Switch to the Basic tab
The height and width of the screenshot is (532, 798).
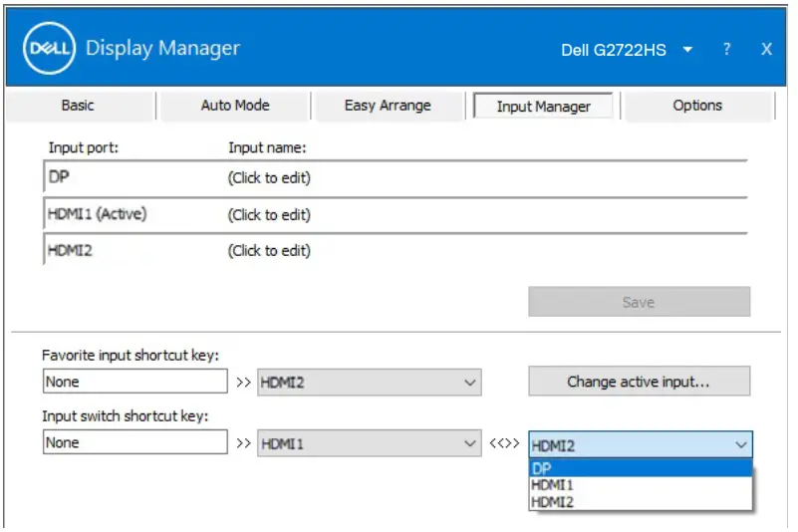[78, 106]
